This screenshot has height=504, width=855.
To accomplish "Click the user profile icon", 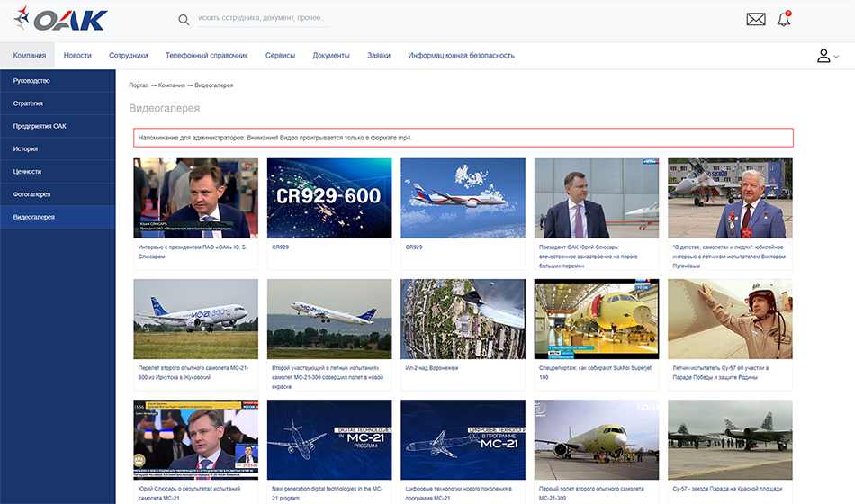I will (x=823, y=56).
